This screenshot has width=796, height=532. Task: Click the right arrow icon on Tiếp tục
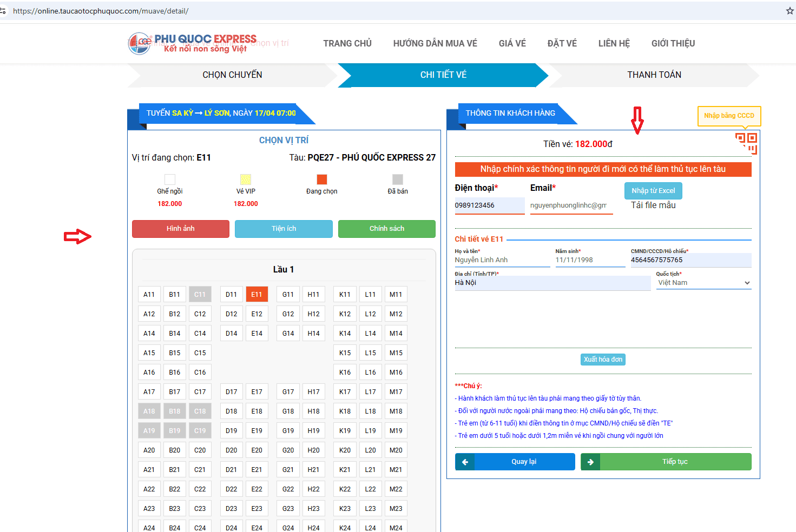coord(590,462)
